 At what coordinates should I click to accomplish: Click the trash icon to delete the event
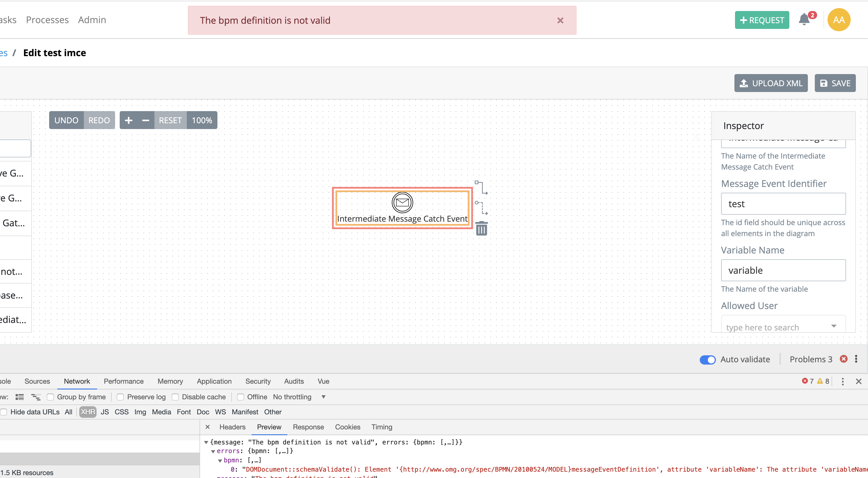(481, 228)
